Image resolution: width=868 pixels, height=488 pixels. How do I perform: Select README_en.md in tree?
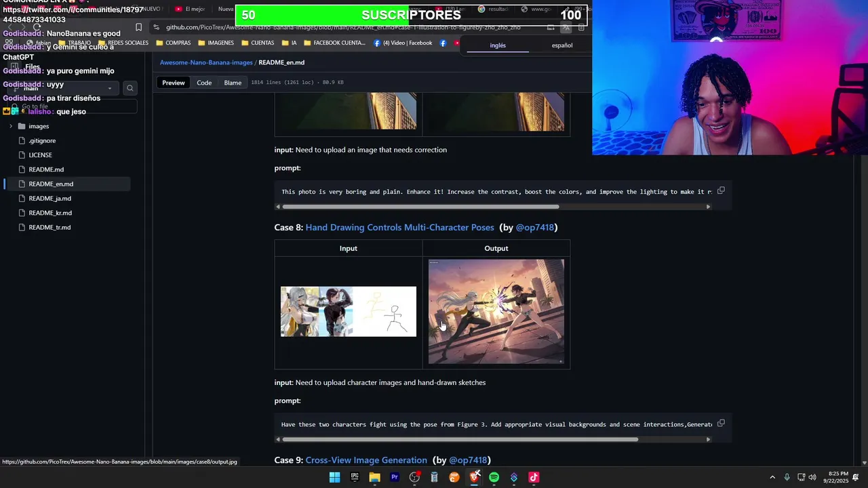pyautogui.click(x=51, y=184)
